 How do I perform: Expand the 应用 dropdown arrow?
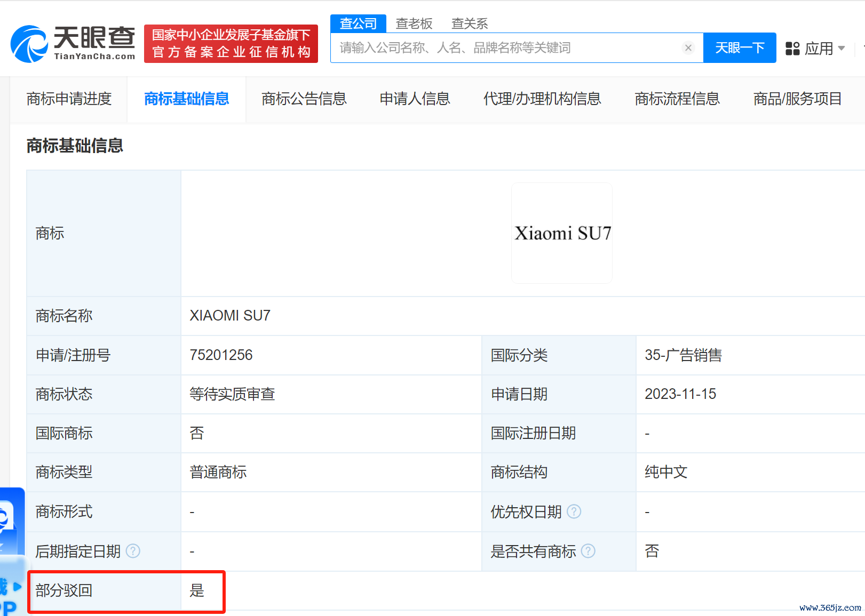pos(842,49)
